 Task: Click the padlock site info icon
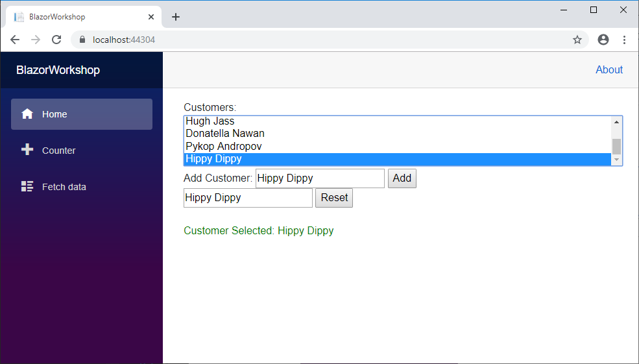click(82, 40)
